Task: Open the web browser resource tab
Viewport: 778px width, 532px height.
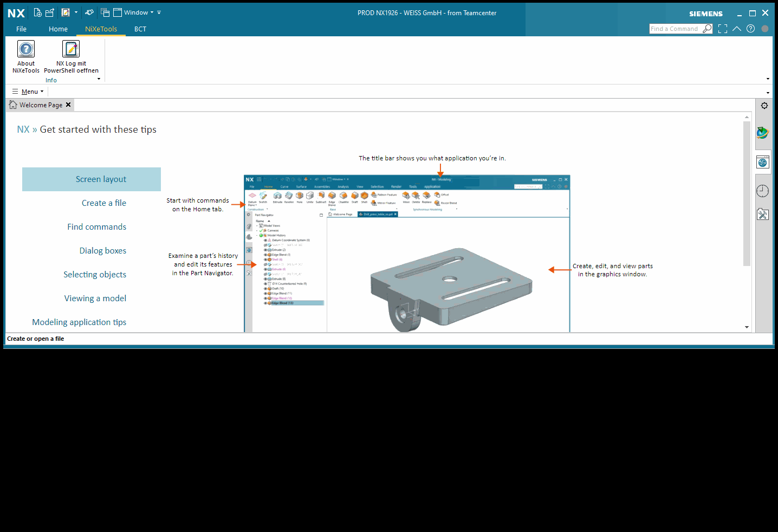Action: pos(763,162)
